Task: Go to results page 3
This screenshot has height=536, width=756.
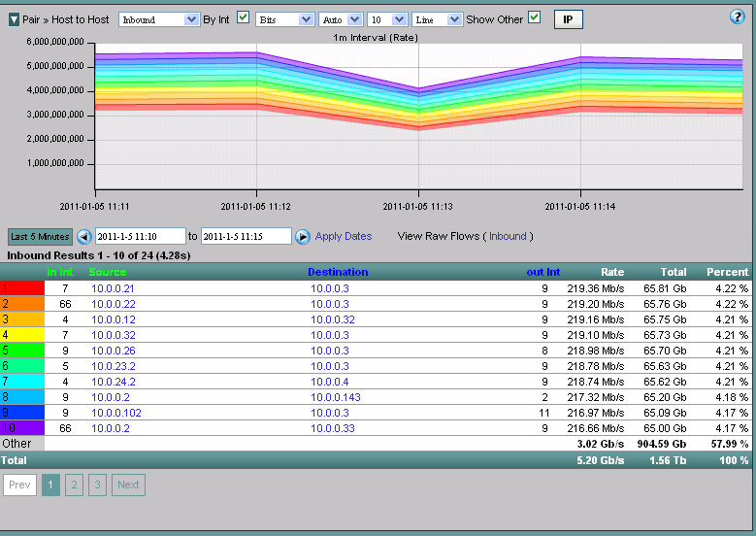Action: click(97, 485)
